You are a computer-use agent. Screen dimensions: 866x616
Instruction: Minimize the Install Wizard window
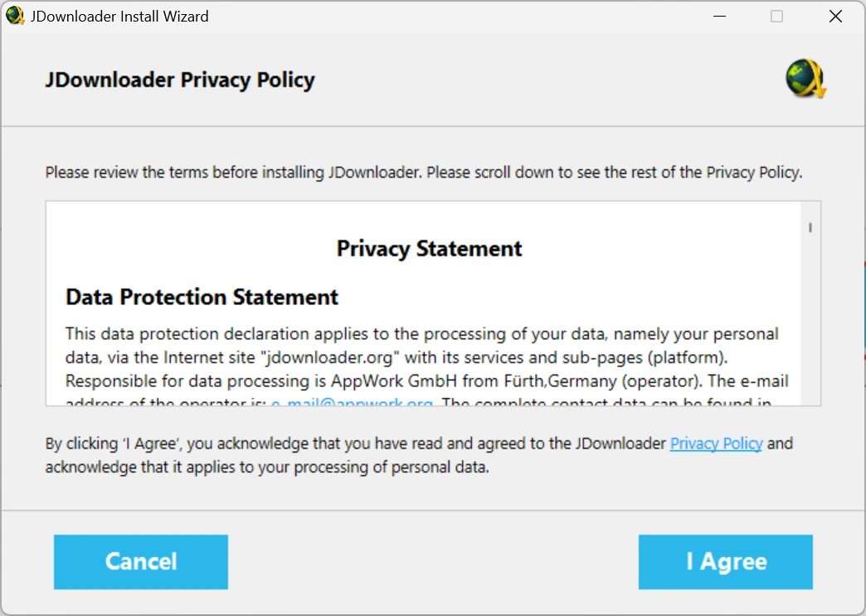(x=719, y=16)
